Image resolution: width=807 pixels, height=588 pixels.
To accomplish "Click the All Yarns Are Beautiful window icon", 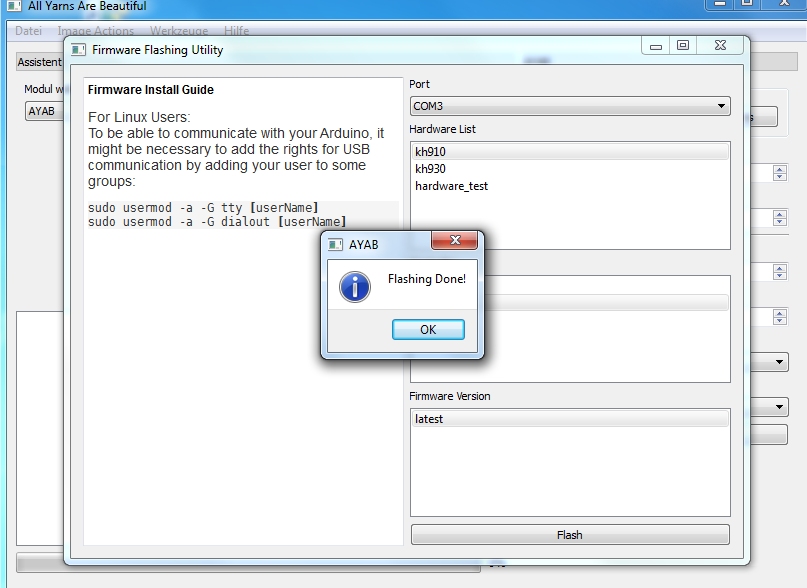I will point(14,6).
